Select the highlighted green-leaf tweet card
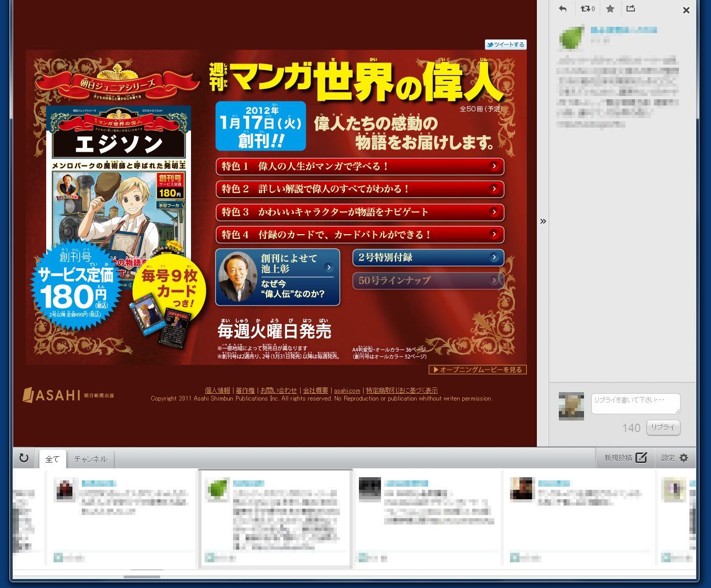 pos(275,518)
